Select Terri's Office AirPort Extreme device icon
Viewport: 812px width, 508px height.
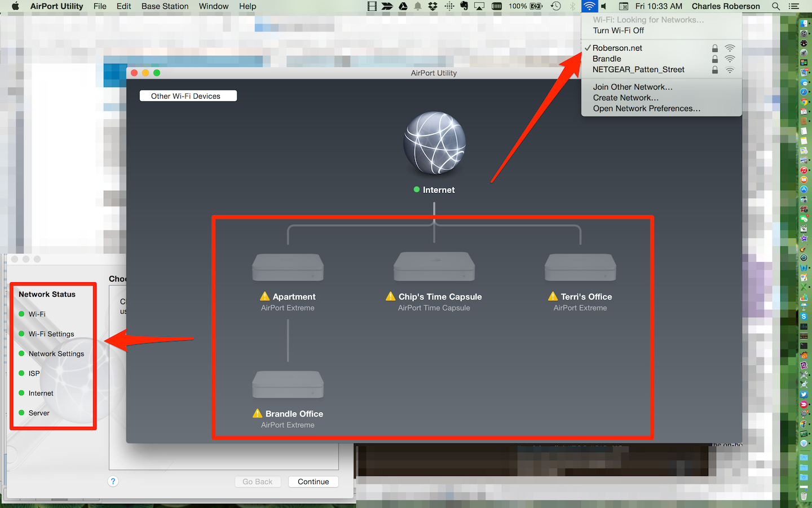[580, 268]
